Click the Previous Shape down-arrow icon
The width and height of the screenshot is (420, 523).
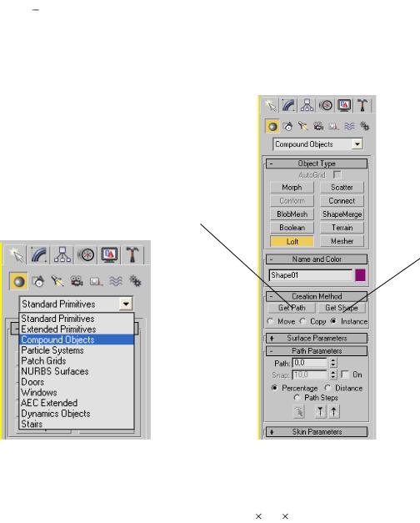320,412
